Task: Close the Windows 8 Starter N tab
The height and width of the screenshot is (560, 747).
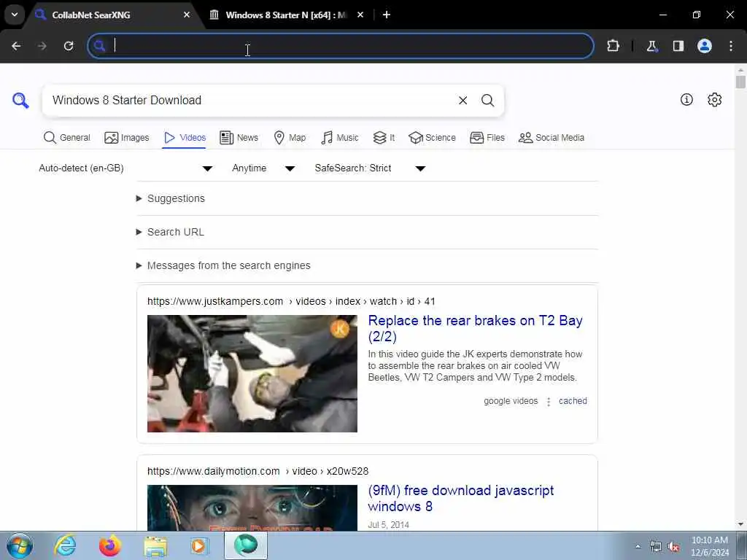Action: click(360, 15)
